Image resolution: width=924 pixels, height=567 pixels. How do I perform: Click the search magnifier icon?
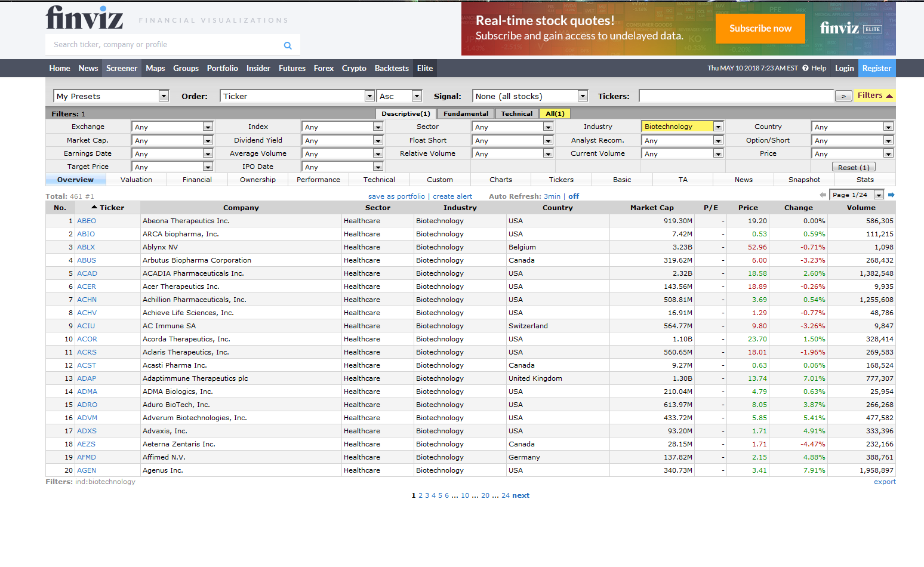click(x=288, y=45)
